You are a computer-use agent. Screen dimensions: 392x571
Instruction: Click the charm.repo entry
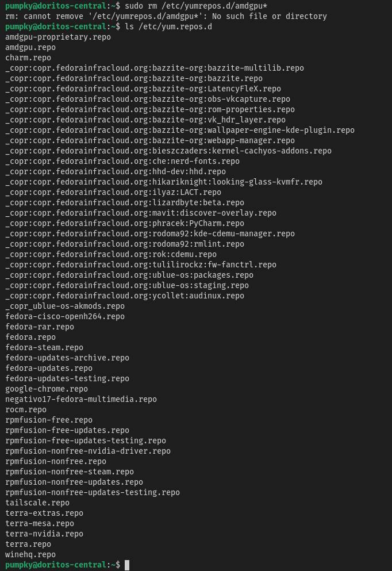28,58
